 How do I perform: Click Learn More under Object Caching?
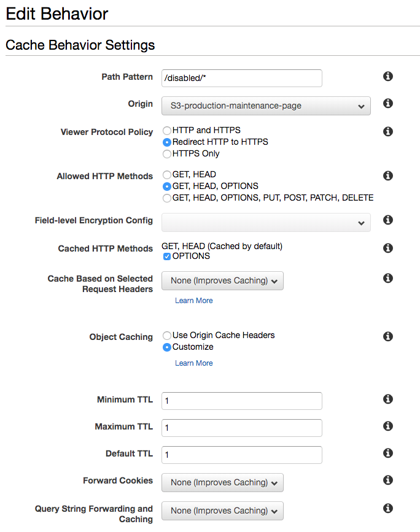(x=194, y=363)
